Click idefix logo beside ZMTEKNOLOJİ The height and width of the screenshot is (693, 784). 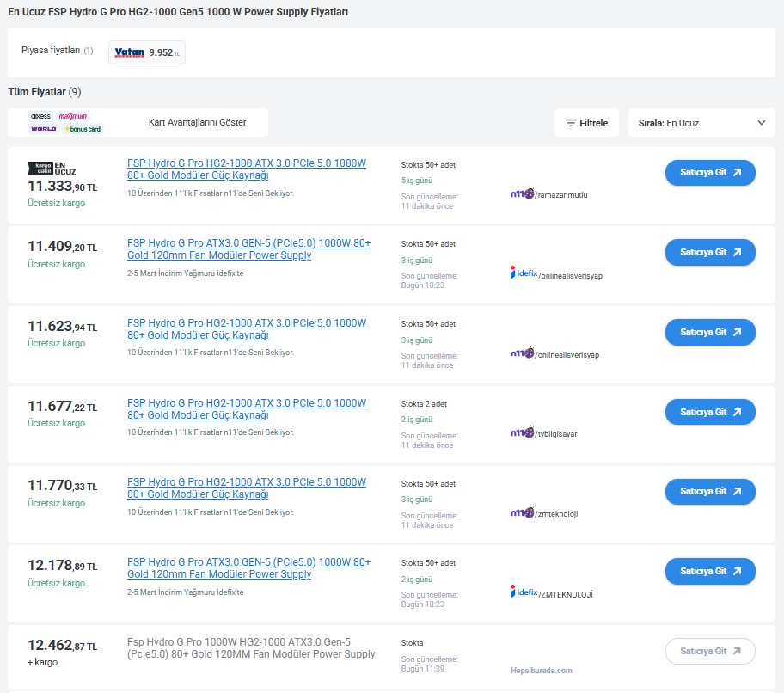pyautogui.click(x=524, y=592)
